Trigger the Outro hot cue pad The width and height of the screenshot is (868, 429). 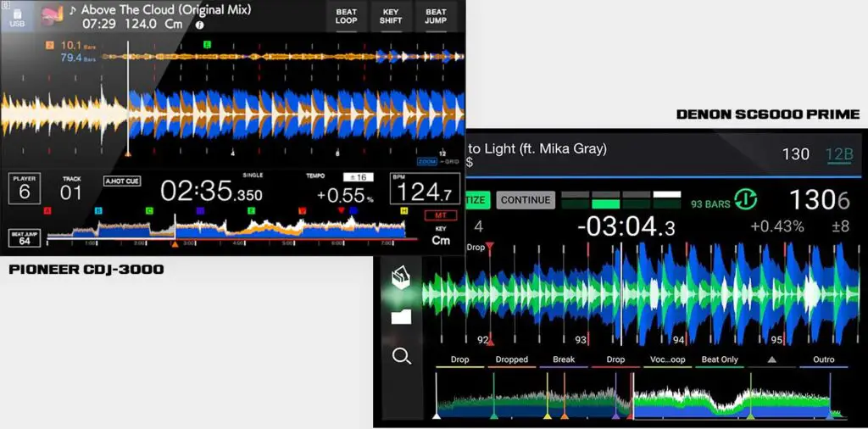coord(824,360)
